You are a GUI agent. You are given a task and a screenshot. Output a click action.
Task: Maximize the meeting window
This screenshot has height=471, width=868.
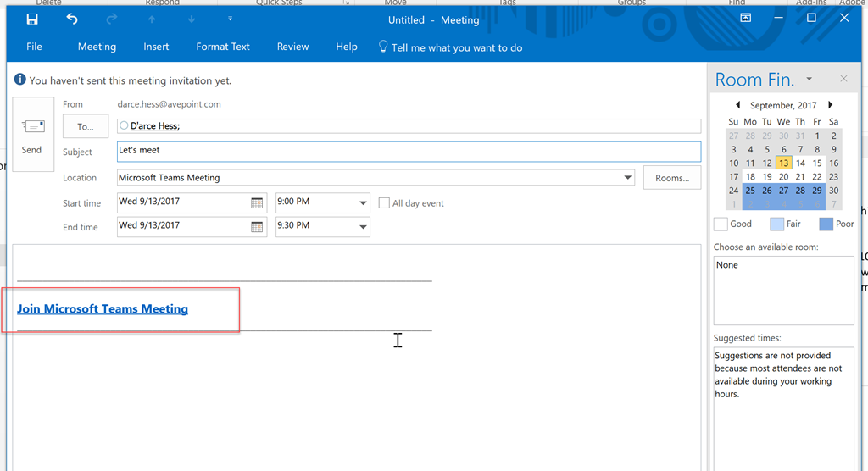[x=811, y=18]
